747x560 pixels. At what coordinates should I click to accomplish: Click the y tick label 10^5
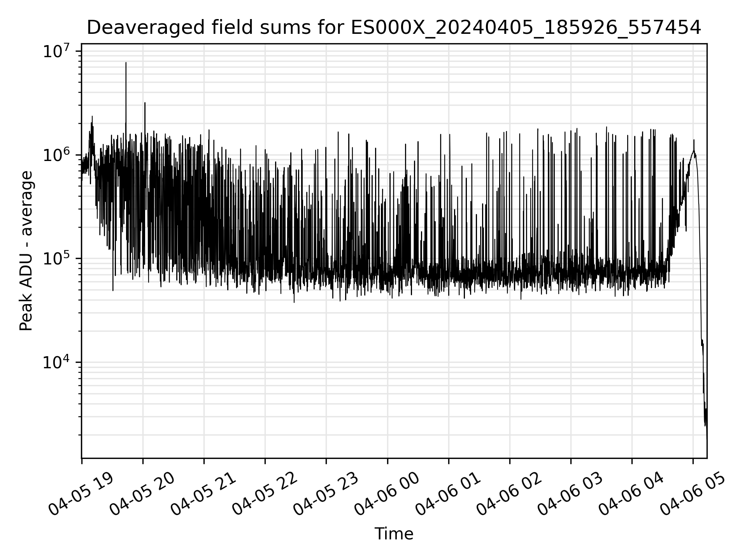pyautogui.click(x=56, y=258)
